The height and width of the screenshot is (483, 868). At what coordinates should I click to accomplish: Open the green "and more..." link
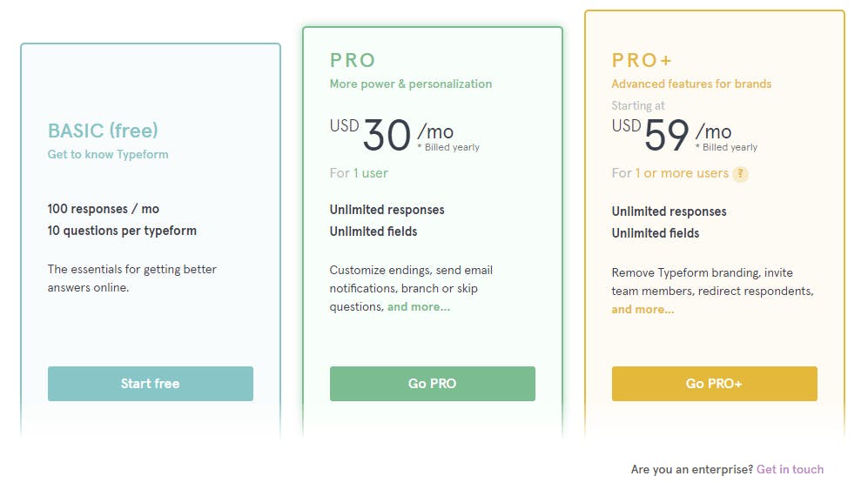[419, 306]
